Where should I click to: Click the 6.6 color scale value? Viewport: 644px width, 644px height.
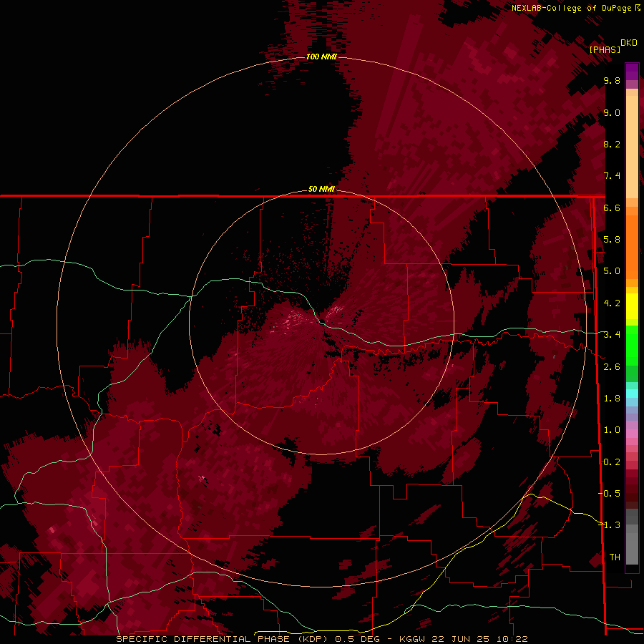click(x=612, y=208)
